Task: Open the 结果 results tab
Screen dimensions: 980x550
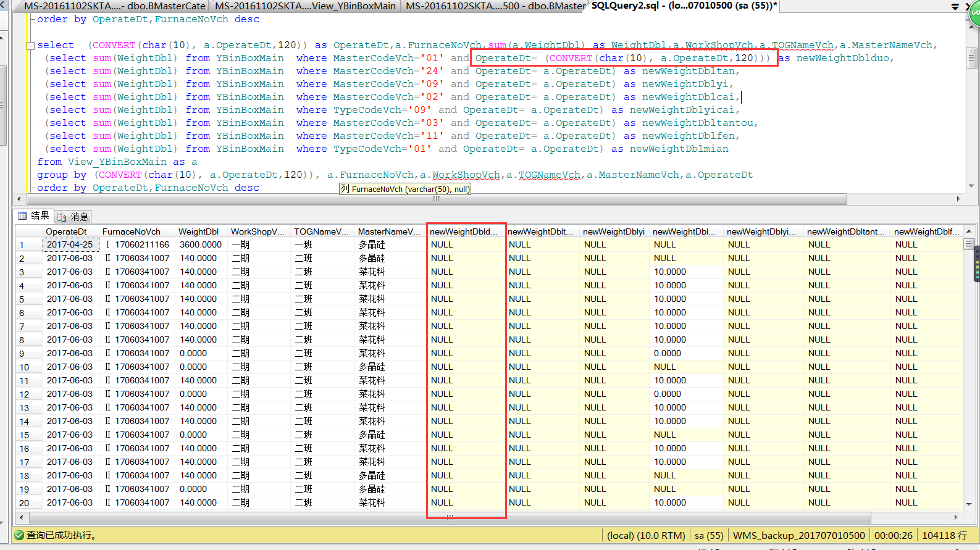Action: pos(35,216)
